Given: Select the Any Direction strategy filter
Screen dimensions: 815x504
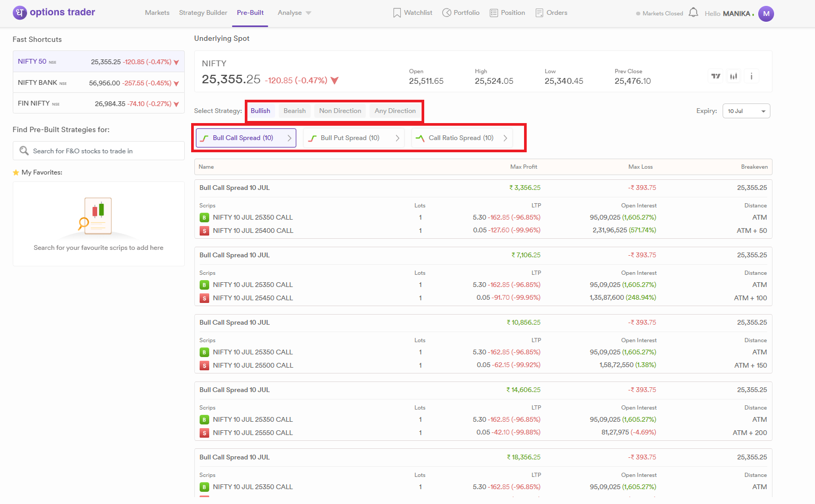Looking at the screenshot, I should (x=395, y=111).
